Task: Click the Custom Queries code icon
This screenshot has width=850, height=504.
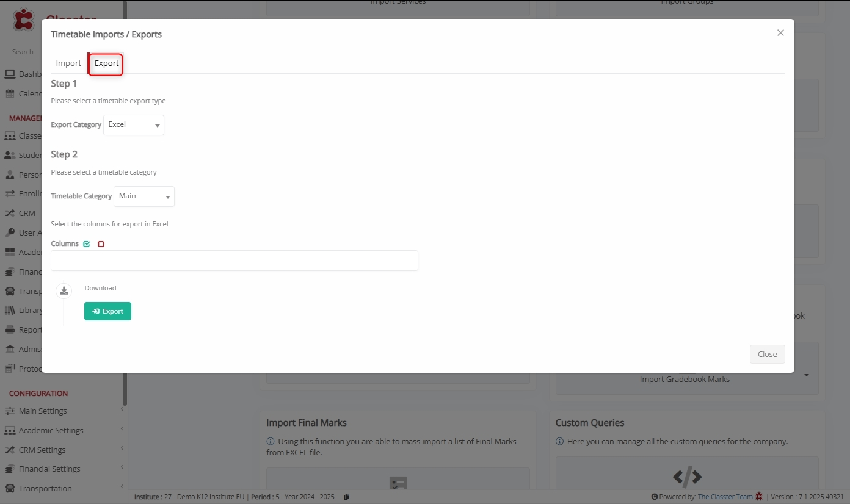Action: (x=687, y=476)
